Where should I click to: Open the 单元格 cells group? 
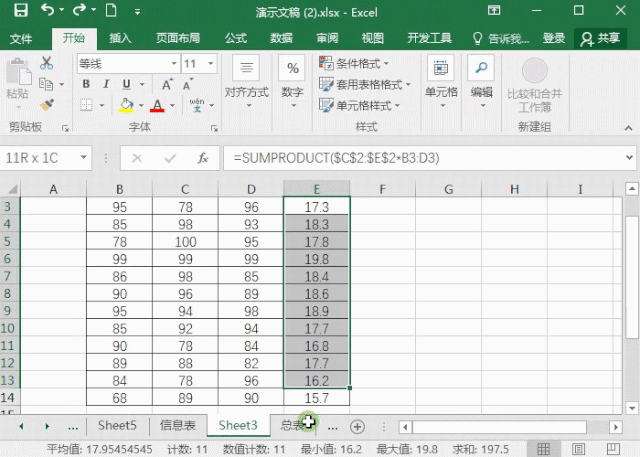(x=441, y=84)
